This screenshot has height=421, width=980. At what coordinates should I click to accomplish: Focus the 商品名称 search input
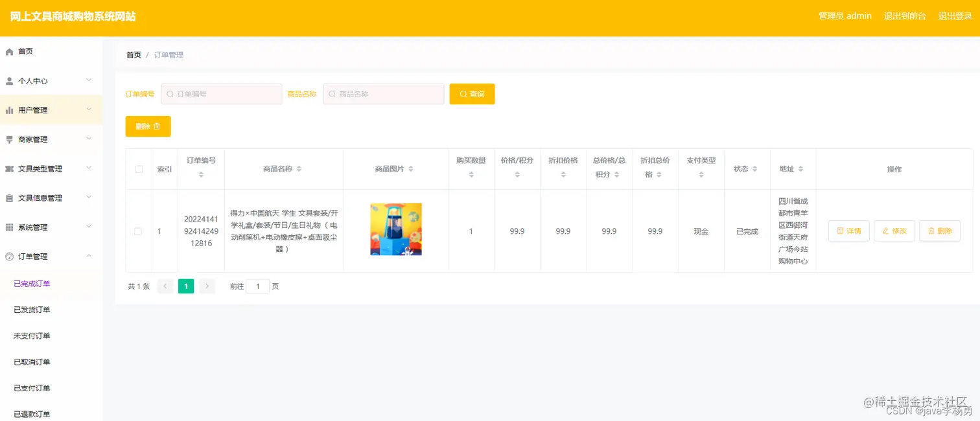point(384,94)
